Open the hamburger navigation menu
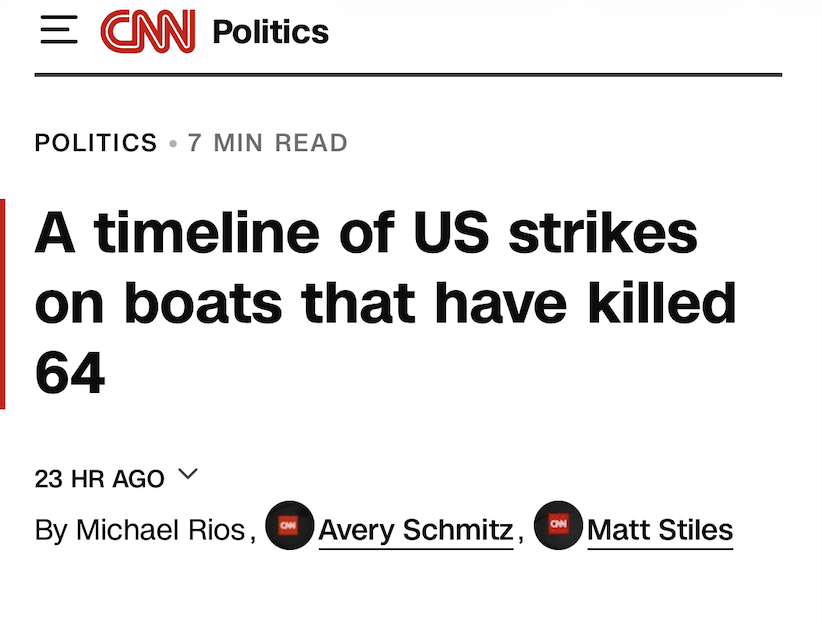The image size is (822, 626). coord(58,31)
